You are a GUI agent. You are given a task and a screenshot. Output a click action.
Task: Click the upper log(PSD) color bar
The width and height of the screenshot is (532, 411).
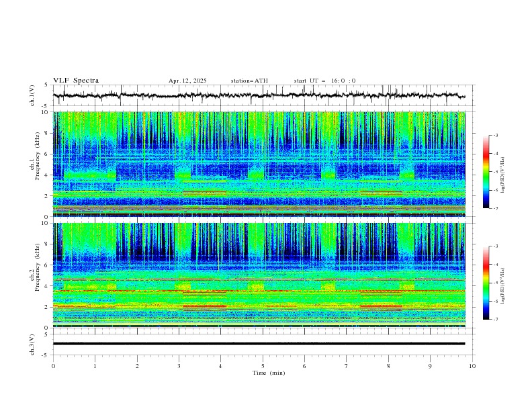486,172
